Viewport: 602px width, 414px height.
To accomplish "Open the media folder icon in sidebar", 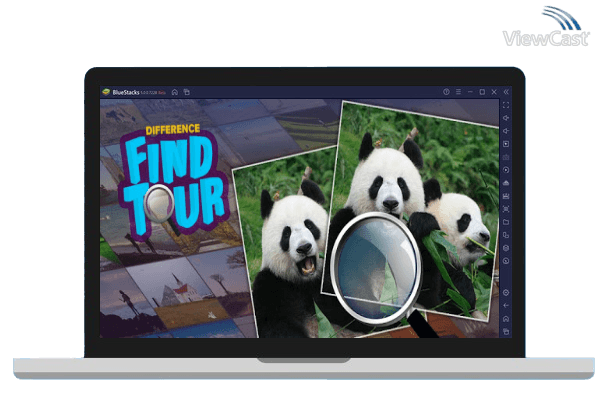I will tap(506, 222).
